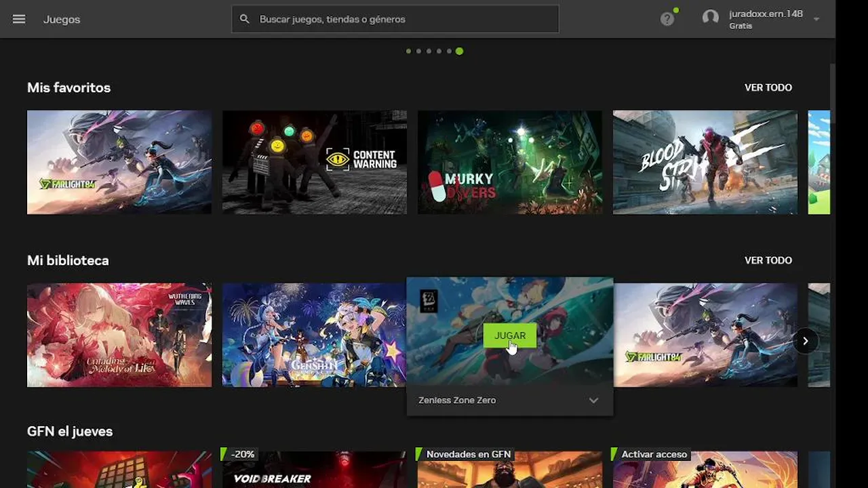The width and height of the screenshot is (868, 488).
Task: Select the second carousel dot
Action: [418, 51]
